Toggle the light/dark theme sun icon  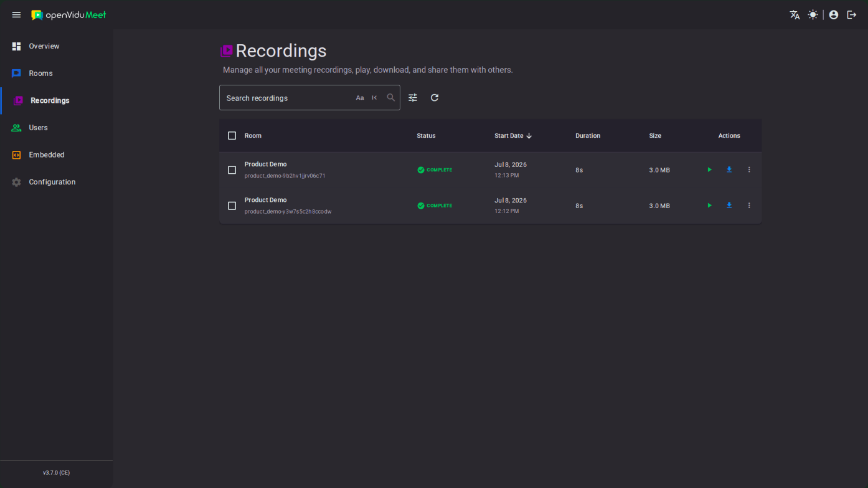813,15
